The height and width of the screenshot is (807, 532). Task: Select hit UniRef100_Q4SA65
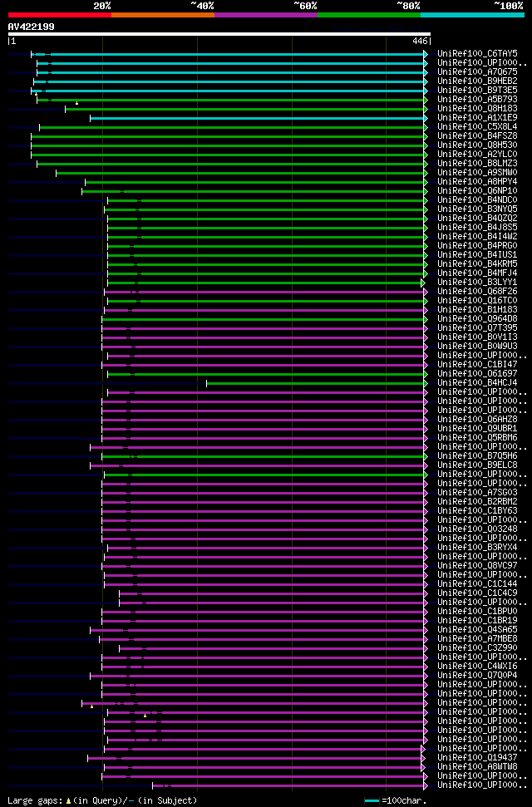(477, 630)
